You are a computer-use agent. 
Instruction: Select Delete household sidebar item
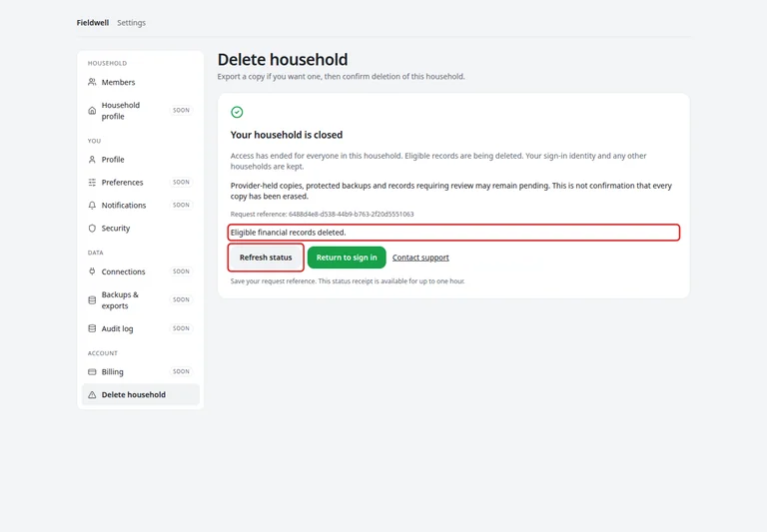(141, 395)
